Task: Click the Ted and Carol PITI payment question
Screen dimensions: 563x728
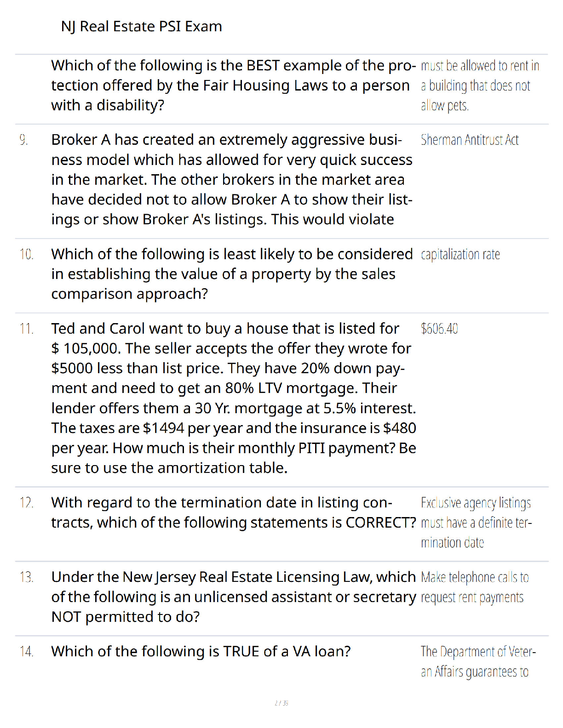Action: click(x=234, y=398)
